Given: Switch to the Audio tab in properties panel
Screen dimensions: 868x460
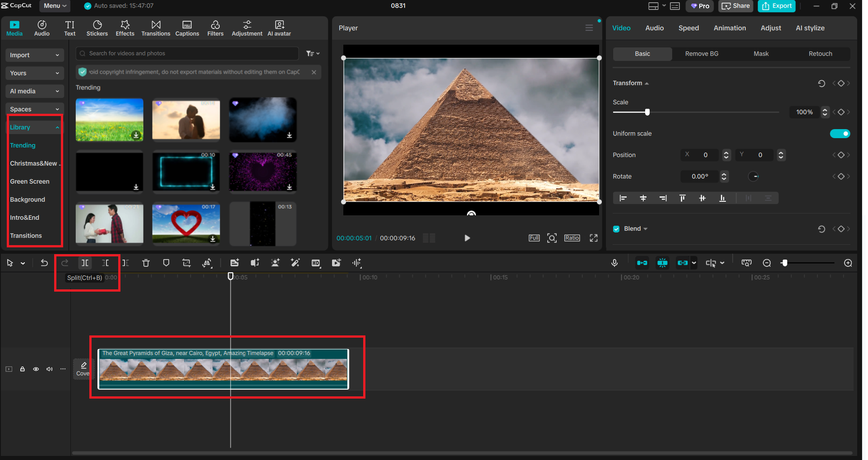Looking at the screenshot, I should 654,28.
